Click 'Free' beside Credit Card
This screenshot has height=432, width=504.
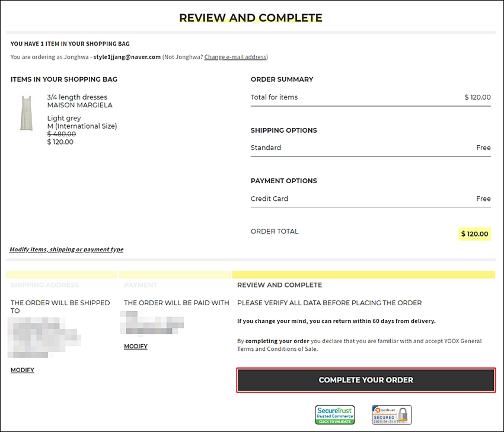click(x=483, y=199)
